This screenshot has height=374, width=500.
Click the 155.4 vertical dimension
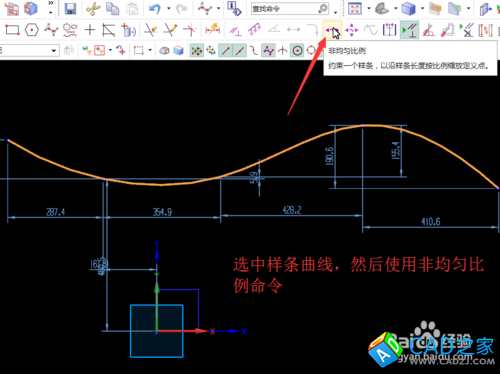tap(396, 150)
